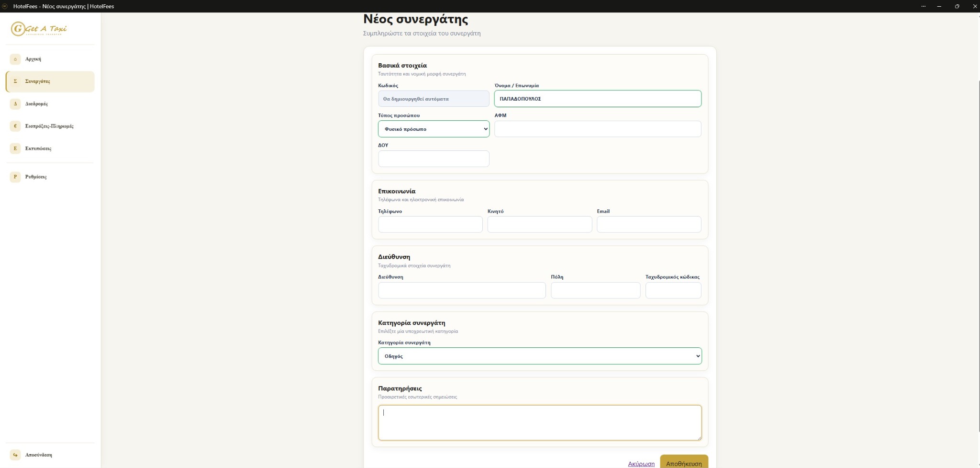Open Διαδρομές via its Δ icon

pos(15,104)
